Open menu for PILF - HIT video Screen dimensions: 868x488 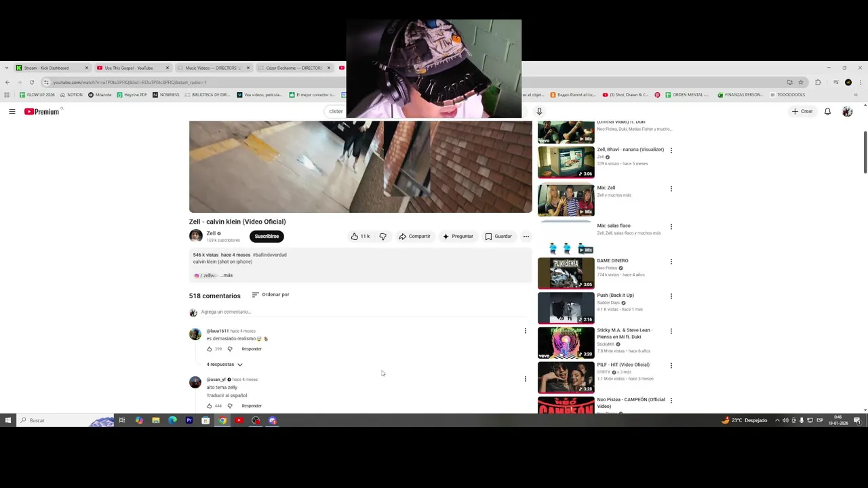pos(671,366)
